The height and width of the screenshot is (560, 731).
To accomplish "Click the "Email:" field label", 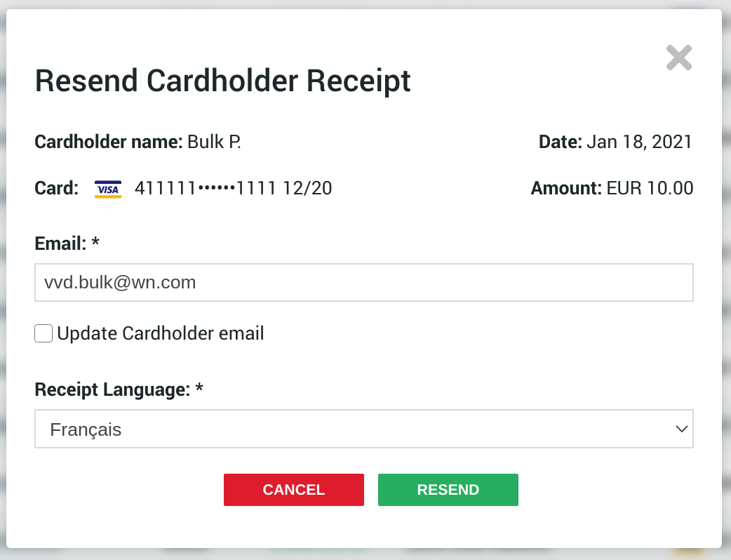I will tap(60, 244).
